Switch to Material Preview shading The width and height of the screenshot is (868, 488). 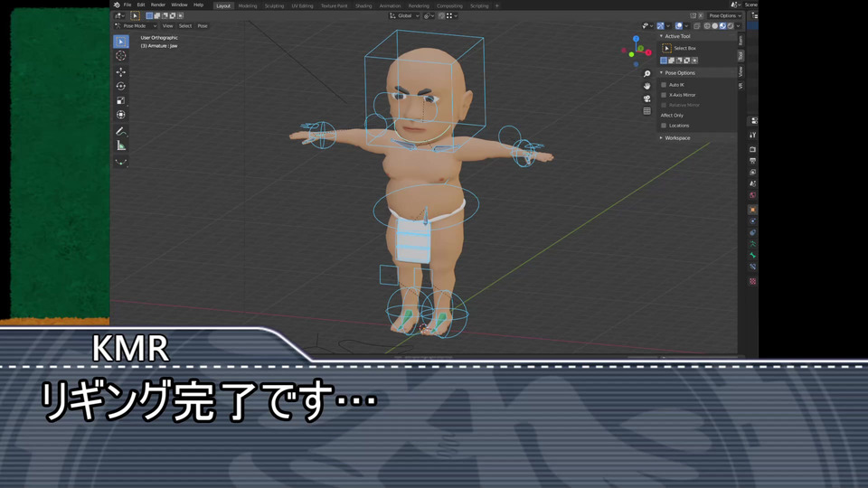tap(722, 26)
